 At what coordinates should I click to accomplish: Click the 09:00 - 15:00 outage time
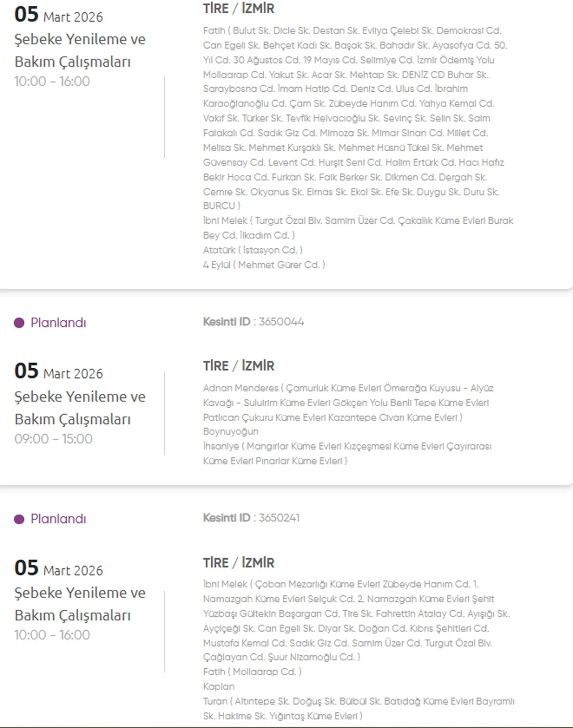pos(53,439)
